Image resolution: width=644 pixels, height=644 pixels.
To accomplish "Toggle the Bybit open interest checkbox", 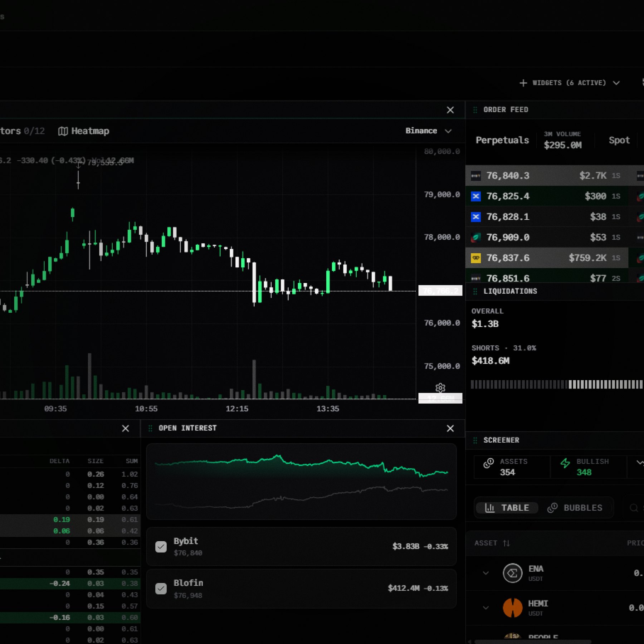I will pyautogui.click(x=161, y=547).
